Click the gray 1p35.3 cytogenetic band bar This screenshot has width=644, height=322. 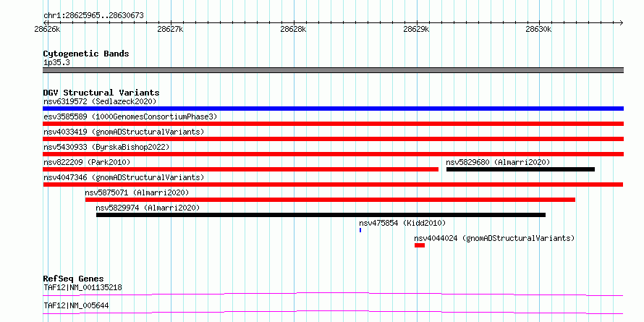[333, 70]
